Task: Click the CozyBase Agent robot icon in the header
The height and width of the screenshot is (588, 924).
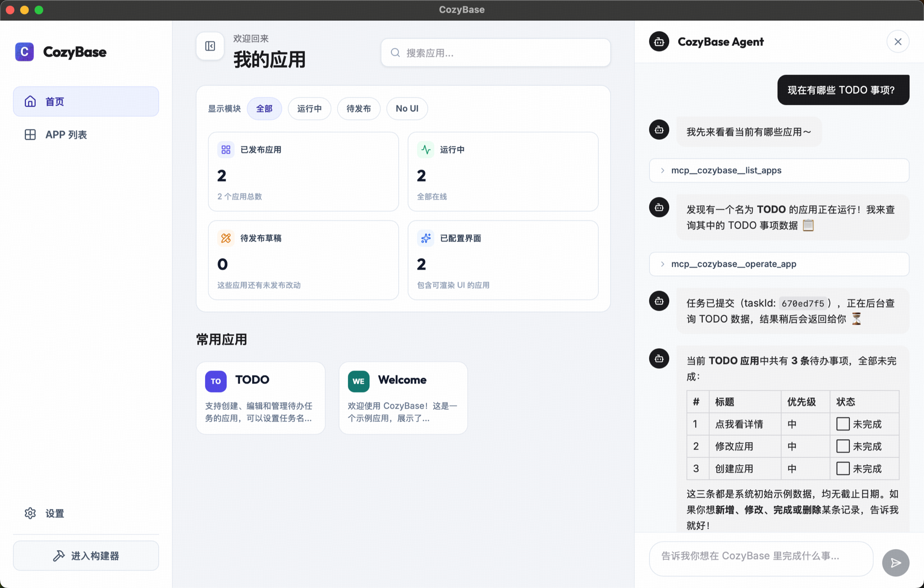Action: 659,42
